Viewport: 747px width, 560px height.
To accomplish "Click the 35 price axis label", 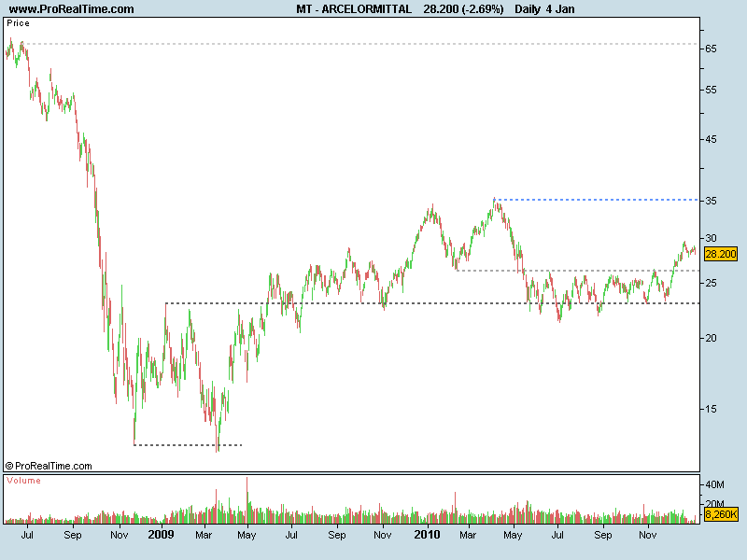I will coord(711,201).
